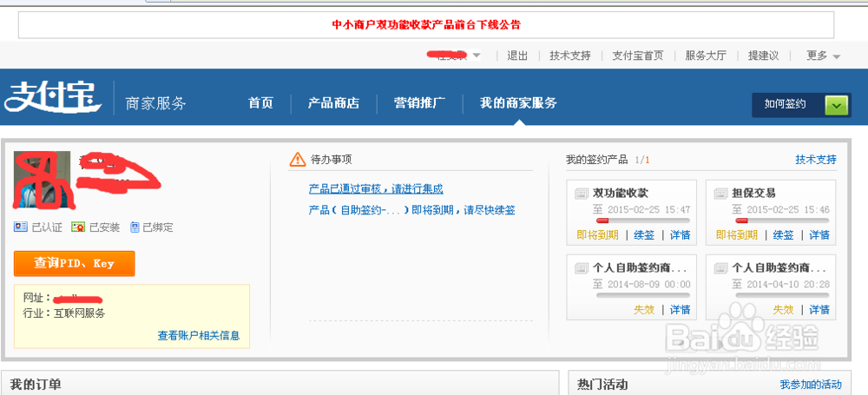
Task: Click the 热门活动 section header
Action: [602, 385]
